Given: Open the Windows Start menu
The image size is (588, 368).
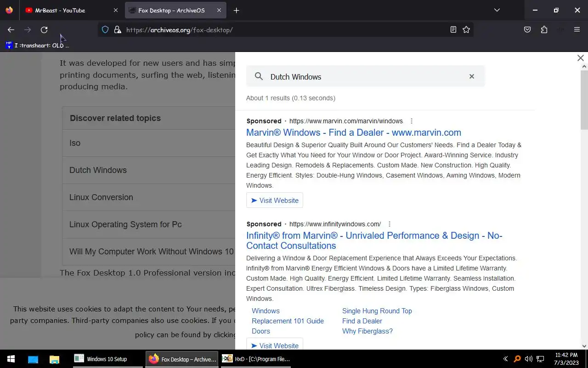Looking at the screenshot, I should coord(11,359).
